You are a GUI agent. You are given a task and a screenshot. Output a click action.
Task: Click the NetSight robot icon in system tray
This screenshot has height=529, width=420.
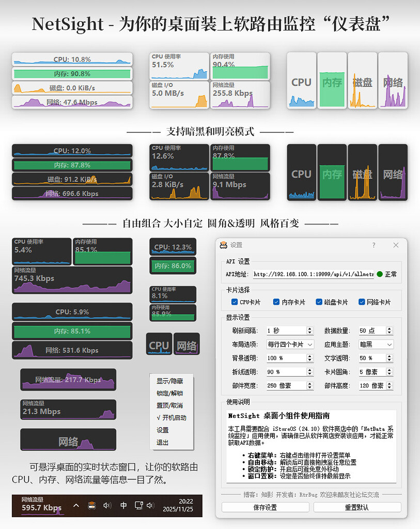click(91, 505)
